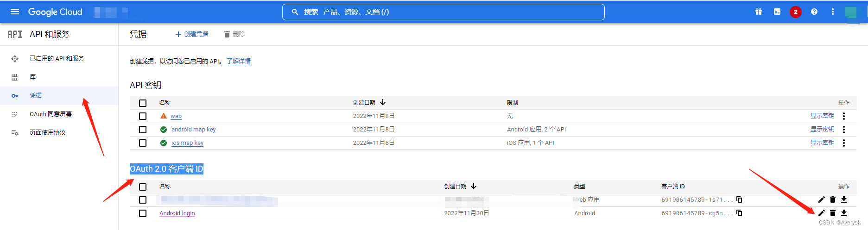Screen dimensions: 868x230
Task: Select all OAuth clients header checkbox
Action: pos(143,187)
